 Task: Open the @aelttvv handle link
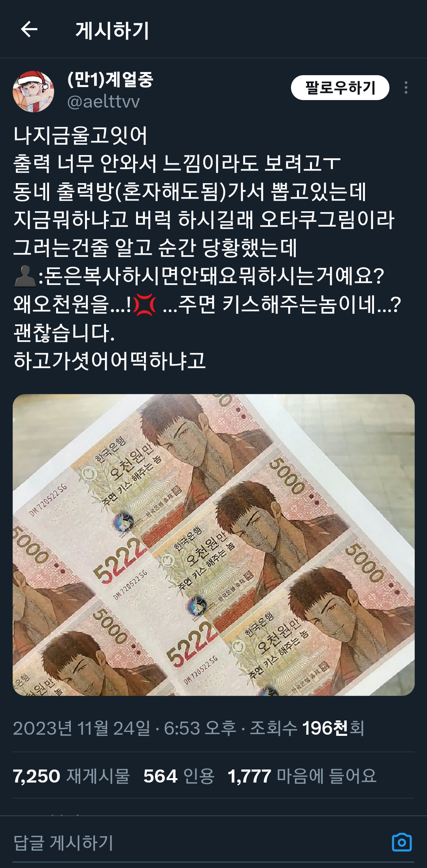pos(104,102)
